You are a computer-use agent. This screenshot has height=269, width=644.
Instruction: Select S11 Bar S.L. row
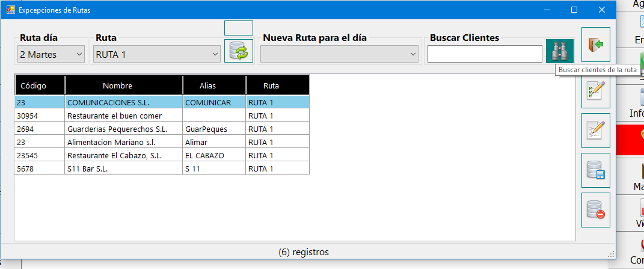[x=162, y=169]
